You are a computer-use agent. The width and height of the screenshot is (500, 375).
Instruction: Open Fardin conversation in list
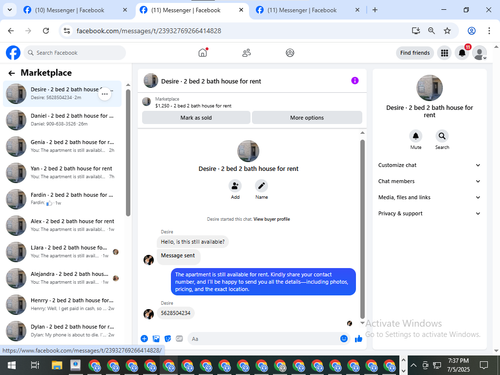62,199
